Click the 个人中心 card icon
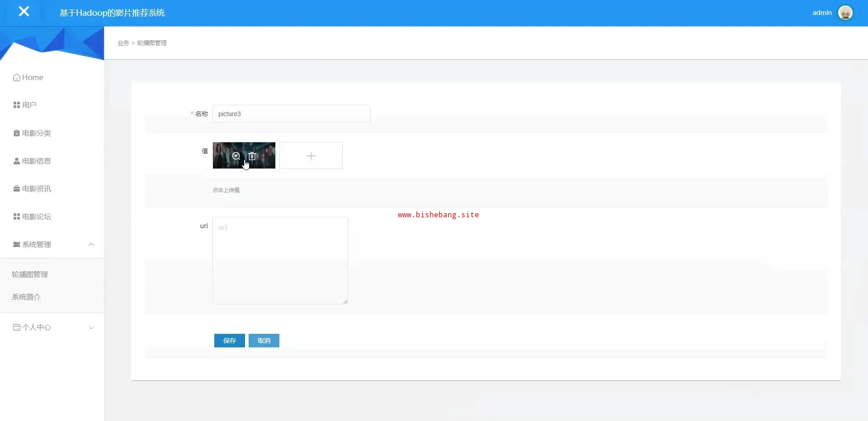Screen dimensions: 868x421 (17, 327)
